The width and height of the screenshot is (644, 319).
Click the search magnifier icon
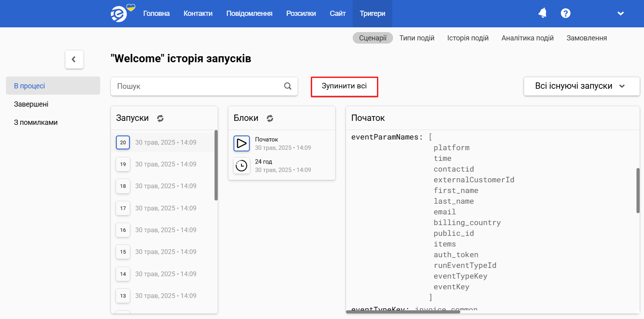288,86
